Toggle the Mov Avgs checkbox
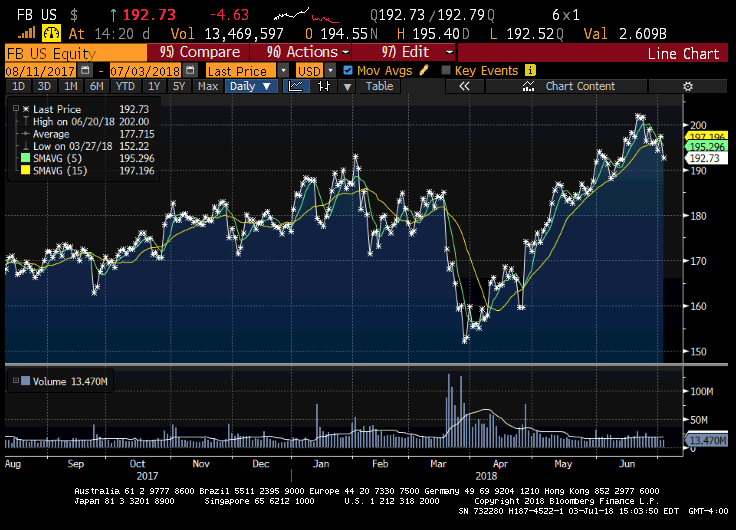 (x=348, y=70)
